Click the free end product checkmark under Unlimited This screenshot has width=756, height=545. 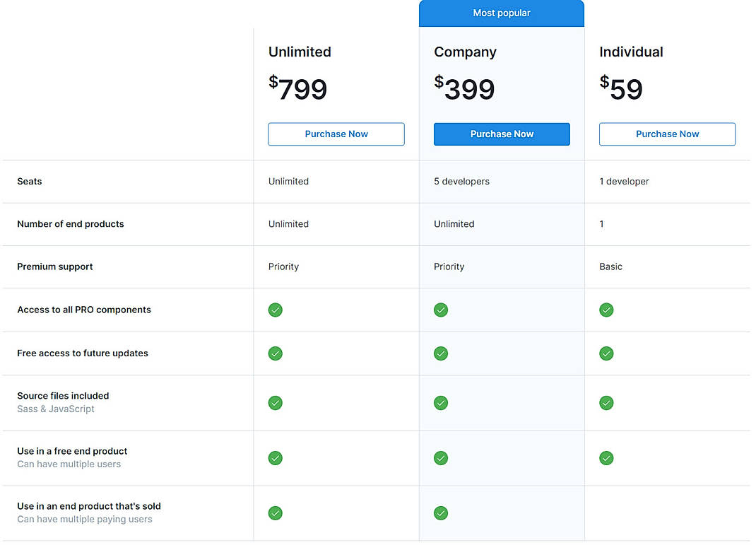[275, 458]
